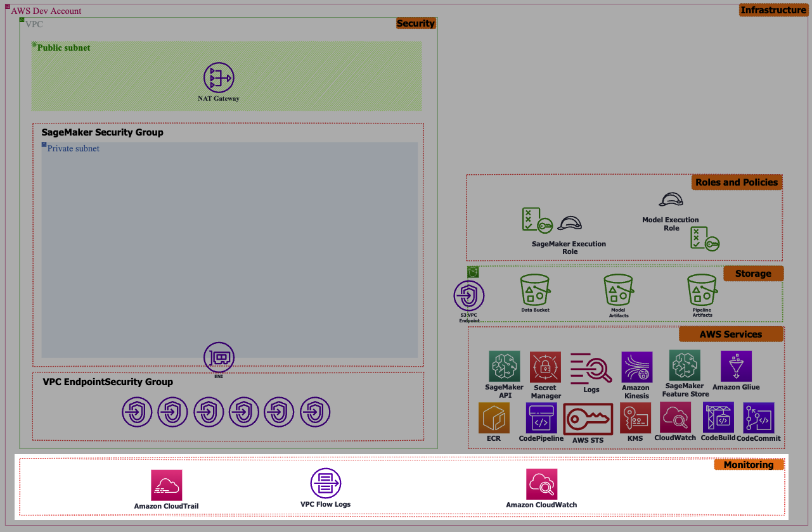Click the AWS Dev Account label
Screen dimensions: 812x532
click(x=46, y=11)
